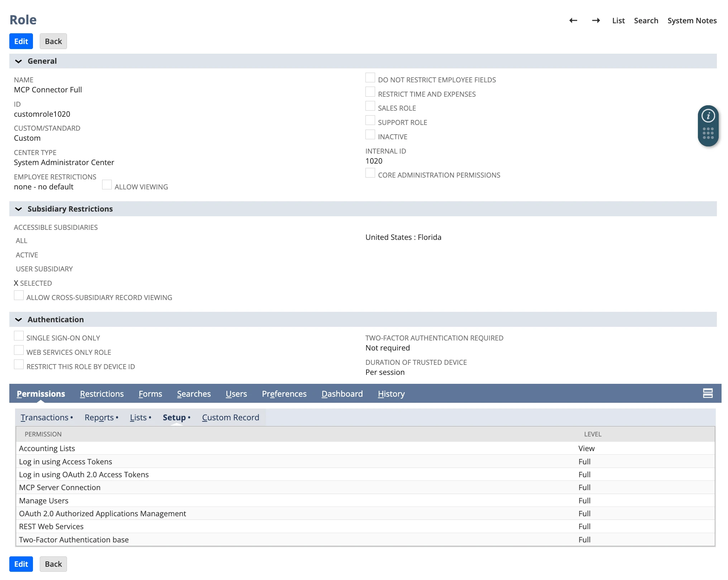Toggle the Allow Viewing checkbox

(107, 185)
